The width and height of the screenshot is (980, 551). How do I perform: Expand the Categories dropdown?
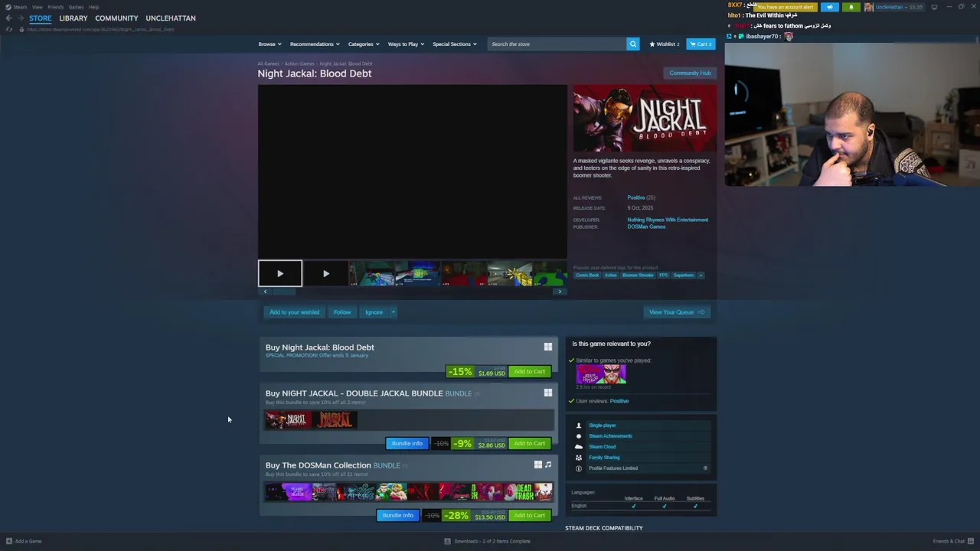point(364,44)
